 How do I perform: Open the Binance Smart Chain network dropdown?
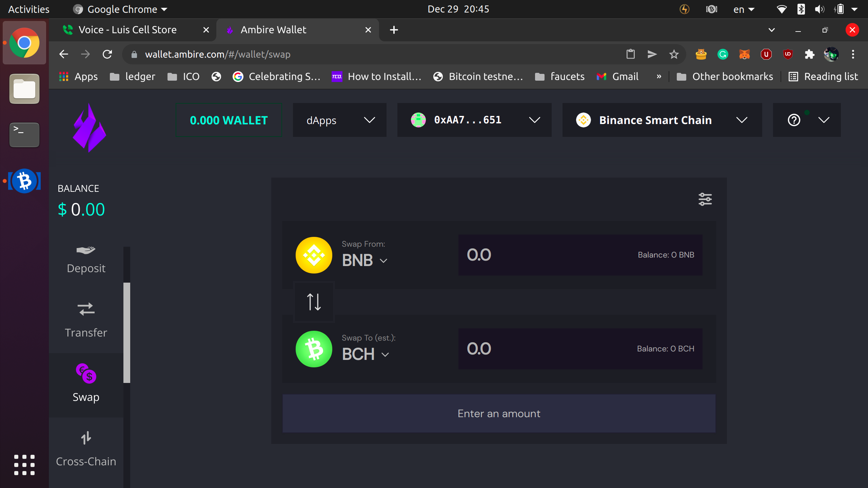point(662,120)
